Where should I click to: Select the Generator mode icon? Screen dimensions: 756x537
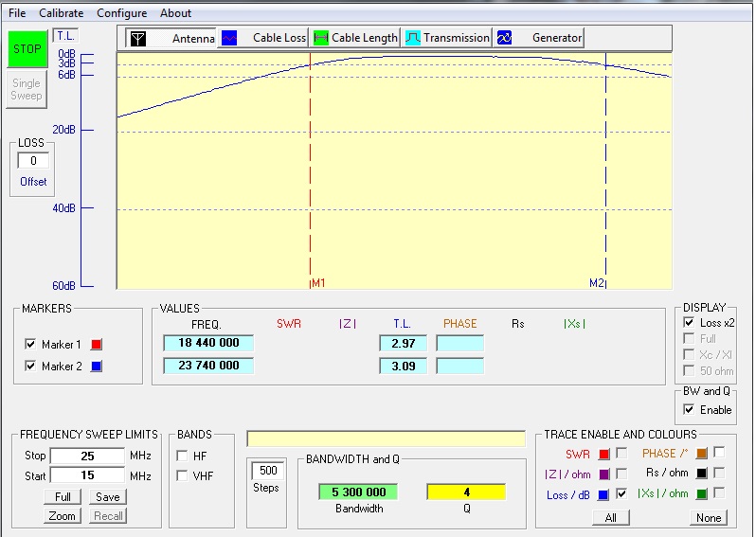(x=505, y=38)
